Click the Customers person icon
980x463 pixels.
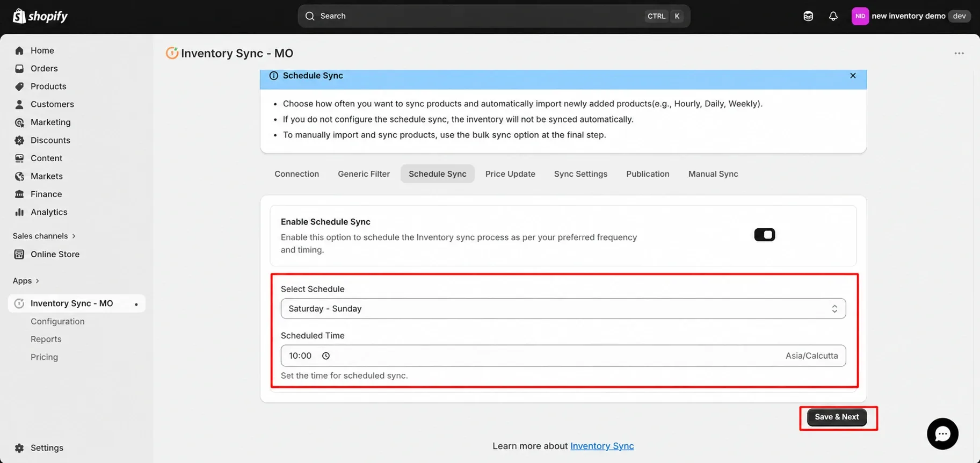[19, 104]
